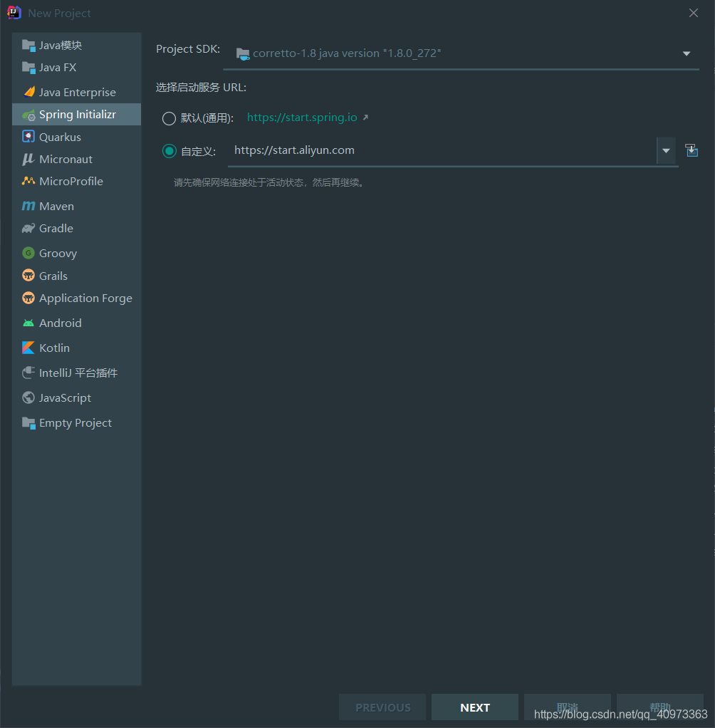The width and height of the screenshot is (715, 728).
Task: Select Groovy project type
Action: click(77, 253)
